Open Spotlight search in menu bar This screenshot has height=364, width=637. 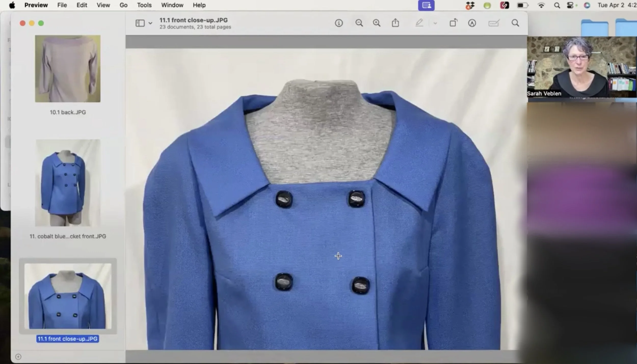pyautogui.click(x=557, y=5)
